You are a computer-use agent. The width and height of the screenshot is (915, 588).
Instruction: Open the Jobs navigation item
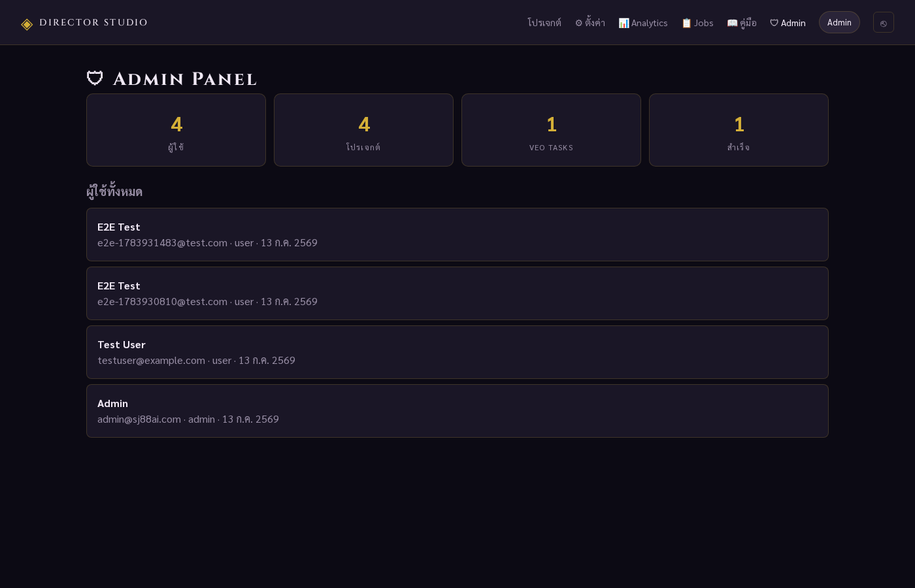697,23
